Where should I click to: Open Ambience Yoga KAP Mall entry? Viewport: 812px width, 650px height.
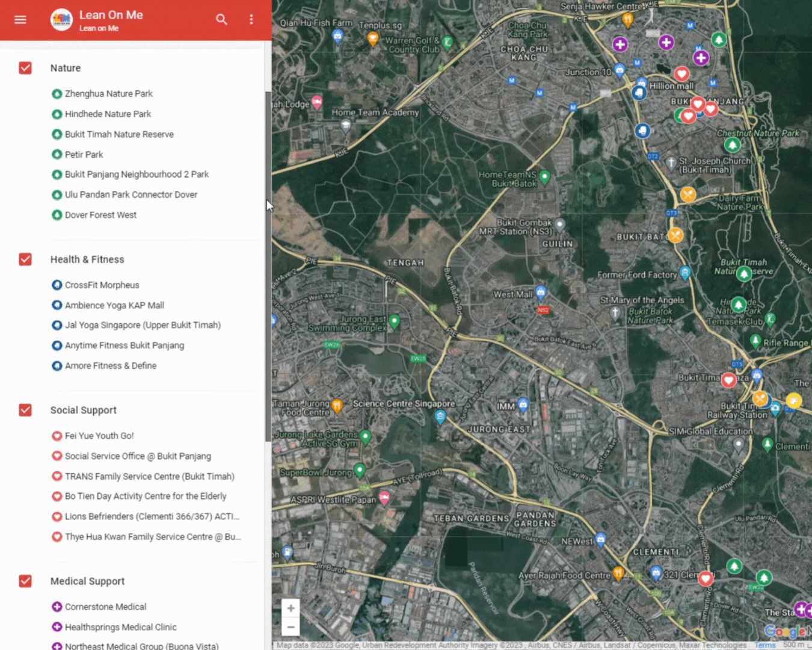114,305
